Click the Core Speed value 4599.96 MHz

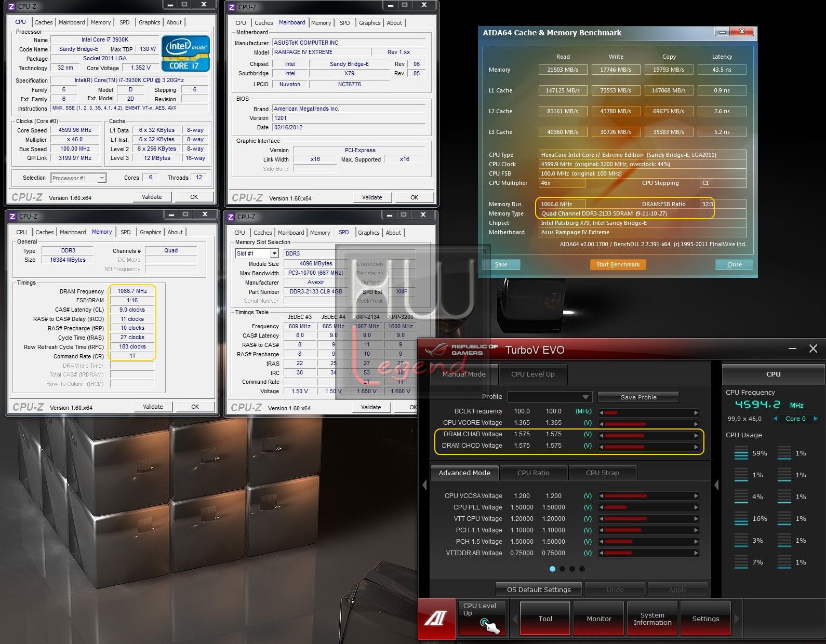(75, 130)
